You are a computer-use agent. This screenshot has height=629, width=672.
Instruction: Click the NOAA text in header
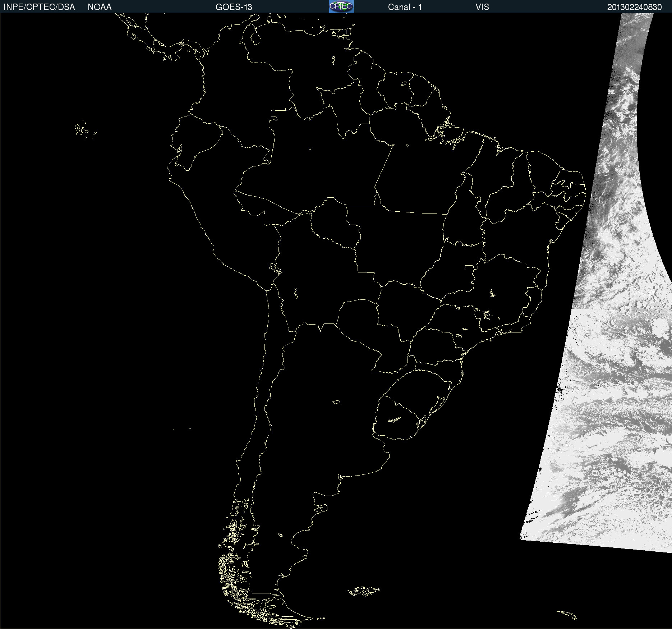[100, 7]
